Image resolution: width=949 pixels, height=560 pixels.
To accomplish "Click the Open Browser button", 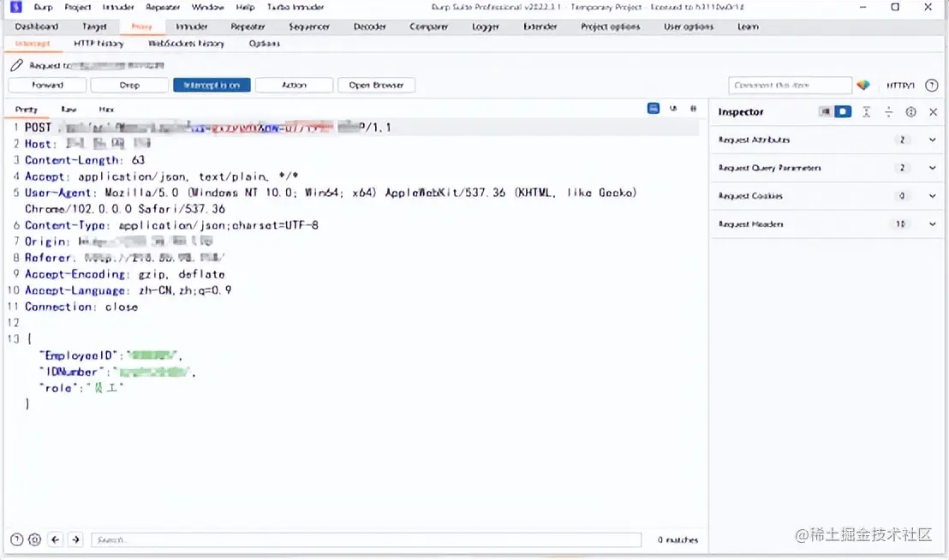I will [x=377, y=86].
